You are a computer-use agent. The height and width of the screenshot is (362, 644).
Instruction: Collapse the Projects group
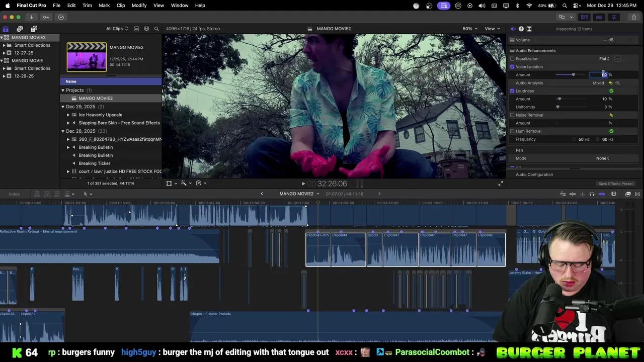click(63, 90)
